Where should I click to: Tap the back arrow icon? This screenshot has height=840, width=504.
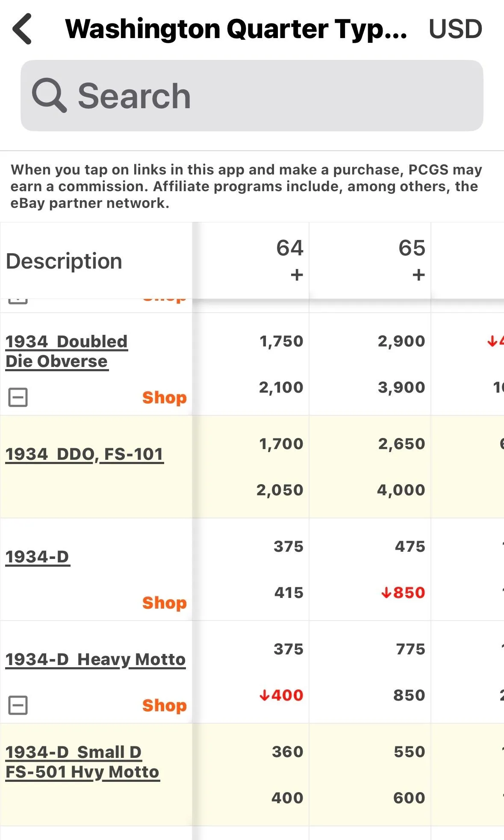pos(22,29)
